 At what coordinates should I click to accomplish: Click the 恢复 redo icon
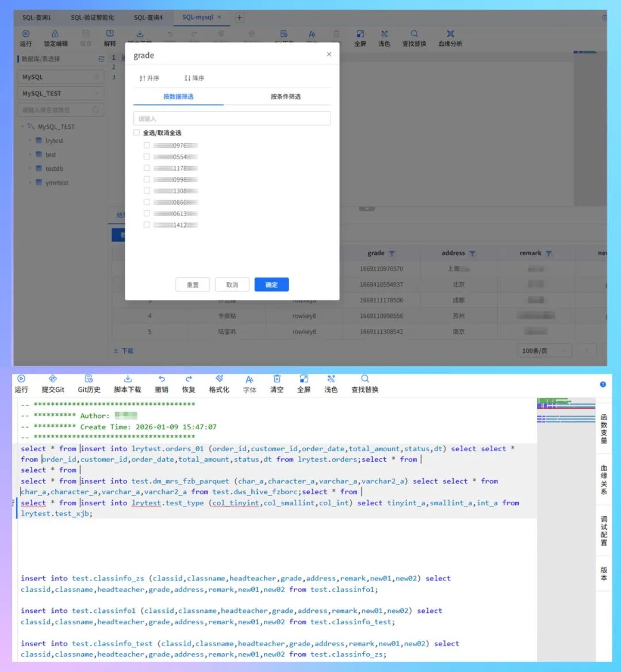(x=189, y=379)
